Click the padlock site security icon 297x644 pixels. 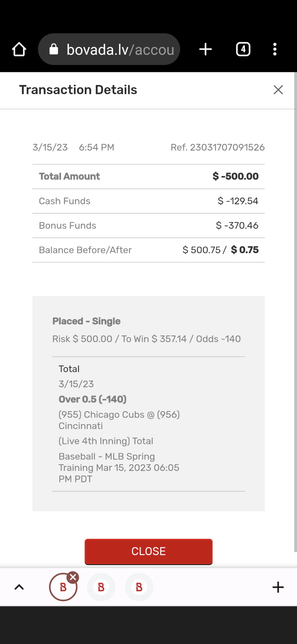pyautogui.click(x=54, y=50)
